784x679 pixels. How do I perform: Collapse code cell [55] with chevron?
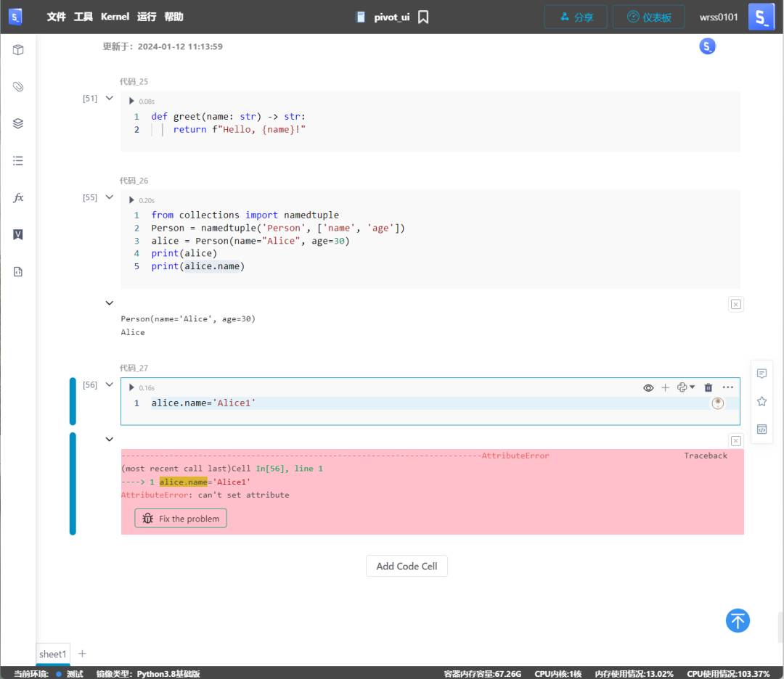pos(110,197)
